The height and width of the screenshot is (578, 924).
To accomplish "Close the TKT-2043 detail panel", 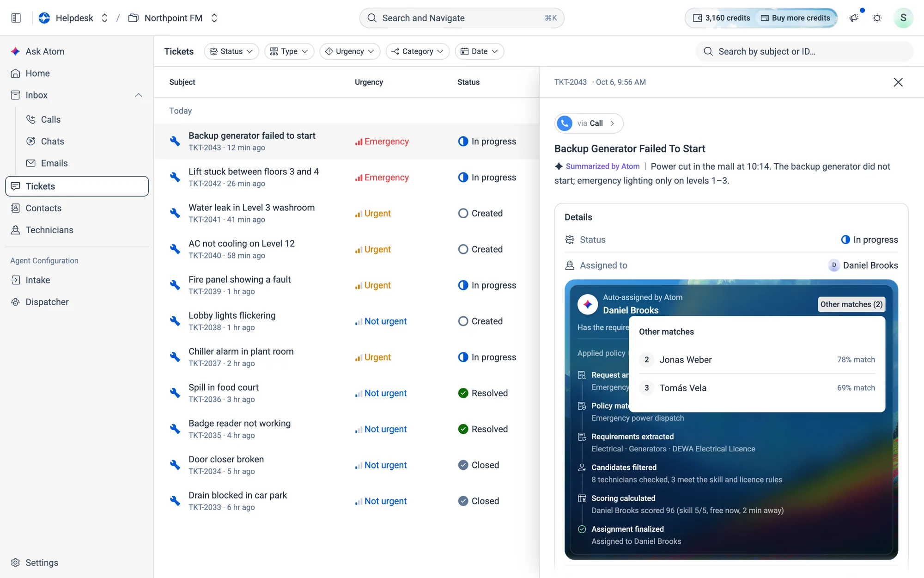I will (x=898, y=82).
